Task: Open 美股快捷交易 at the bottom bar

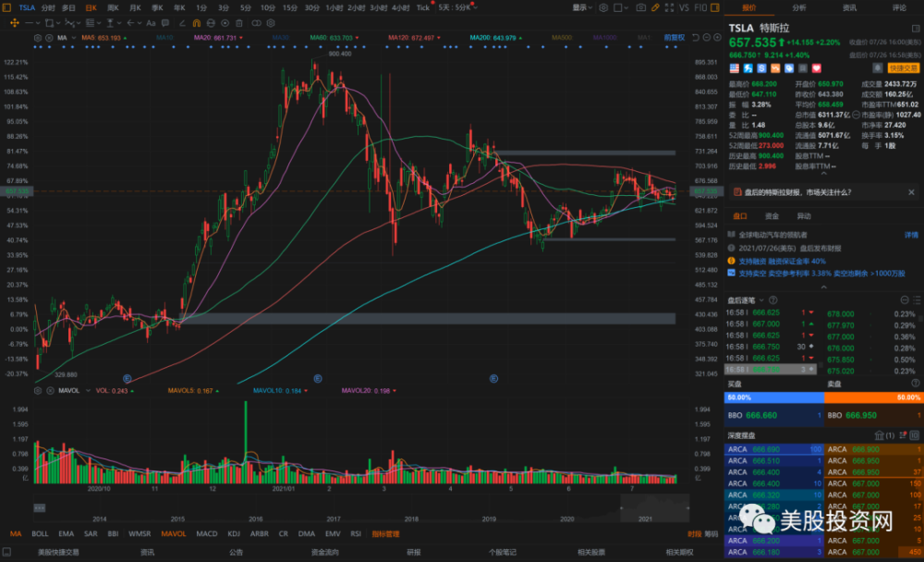Action: pyautogui.click(x=58, y=553)
